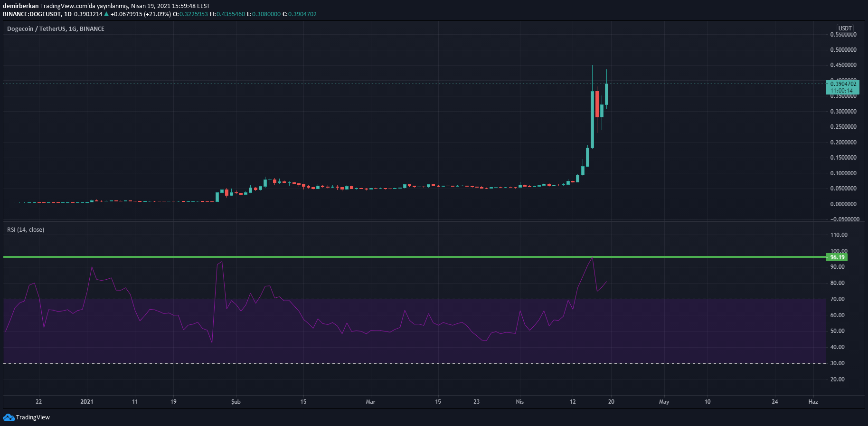Click the green 96.19 RSI level label
This screenshot has height=426, width=868.
tap(837, 257)
